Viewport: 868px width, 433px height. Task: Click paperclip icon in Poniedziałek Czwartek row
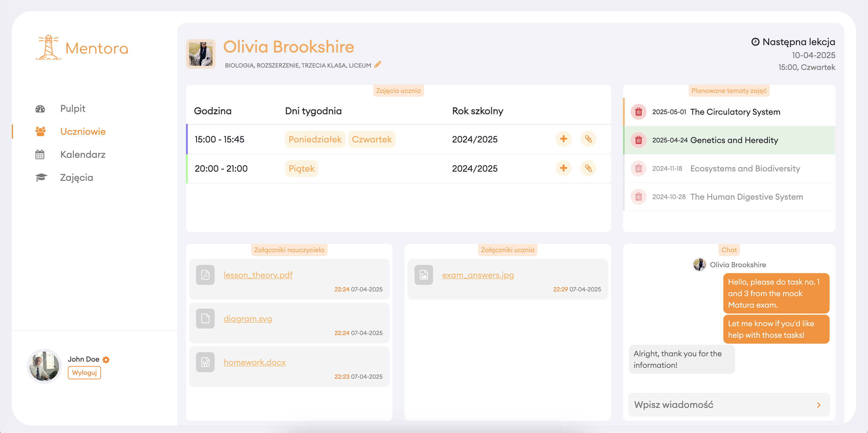tap(588, 139)
